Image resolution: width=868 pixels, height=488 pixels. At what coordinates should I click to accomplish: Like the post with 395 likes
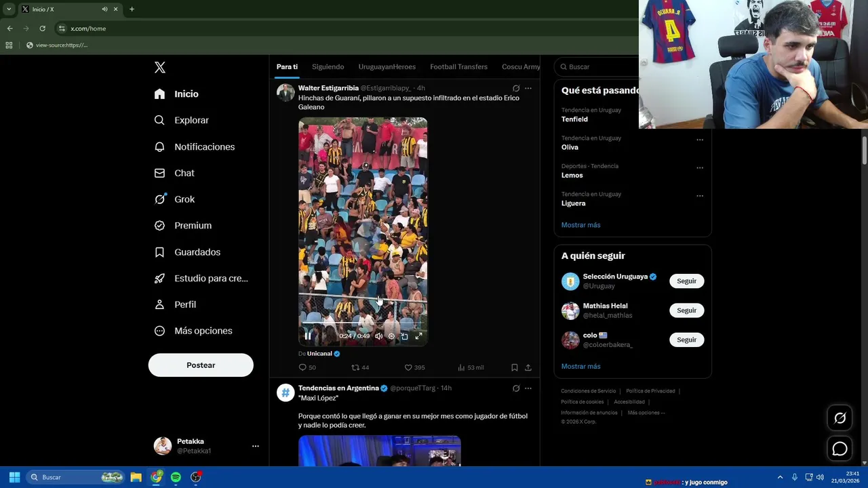pos(414,367)
